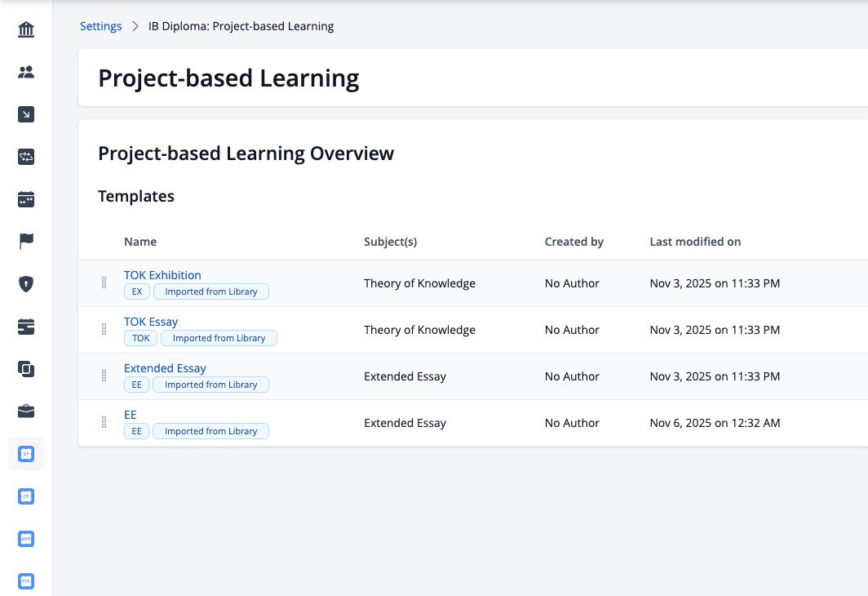The width and height of the screenshot is (868, 596).
Task: Click the date in Extended Essay row
Action: (715, 376)
